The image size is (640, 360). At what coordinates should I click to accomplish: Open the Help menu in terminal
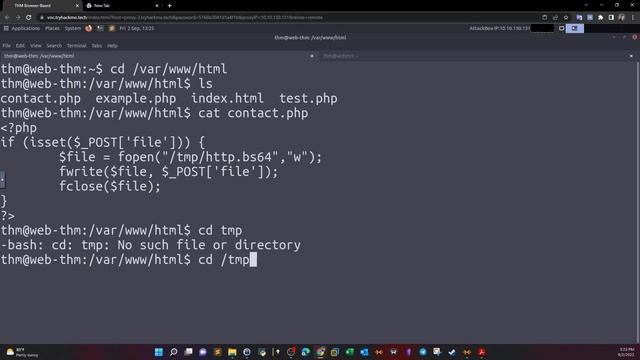(112, 46)
